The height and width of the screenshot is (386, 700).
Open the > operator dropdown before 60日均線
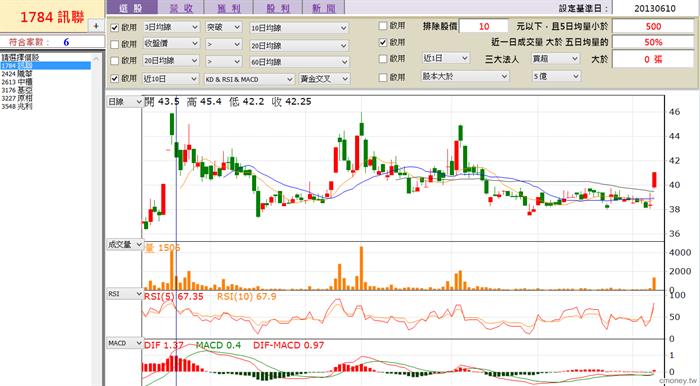(x=223, y=61)
